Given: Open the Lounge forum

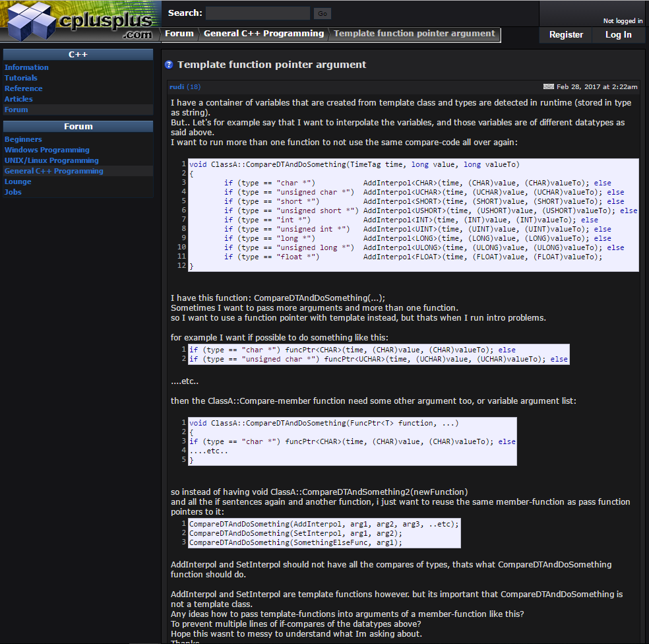Looking at the screenshot, I should [x=18, y=181].
